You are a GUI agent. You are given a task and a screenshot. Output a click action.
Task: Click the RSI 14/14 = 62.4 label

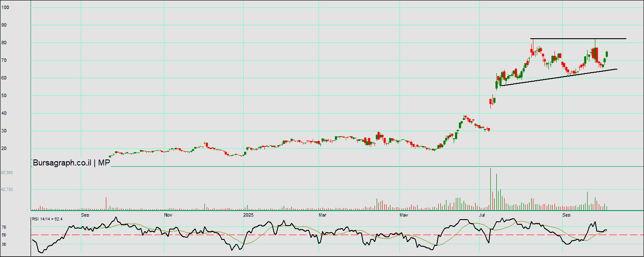(x=47, y=219)
